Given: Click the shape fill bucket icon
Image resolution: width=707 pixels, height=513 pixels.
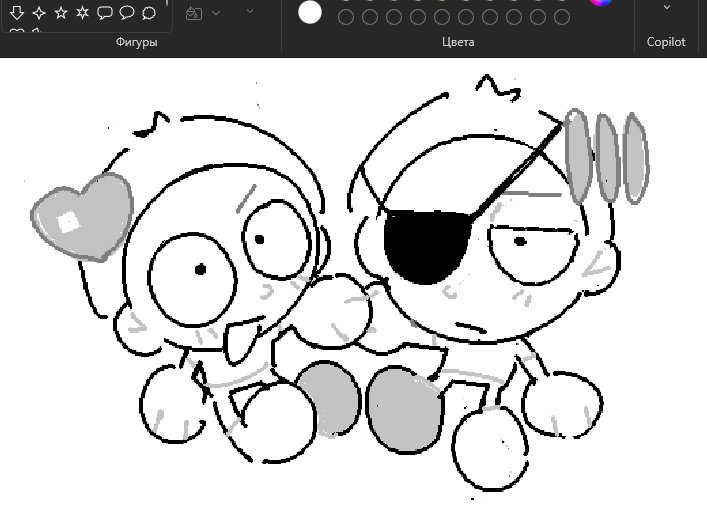Looking at the screenshot, I should pyautogui.click(x=193, y=13).
